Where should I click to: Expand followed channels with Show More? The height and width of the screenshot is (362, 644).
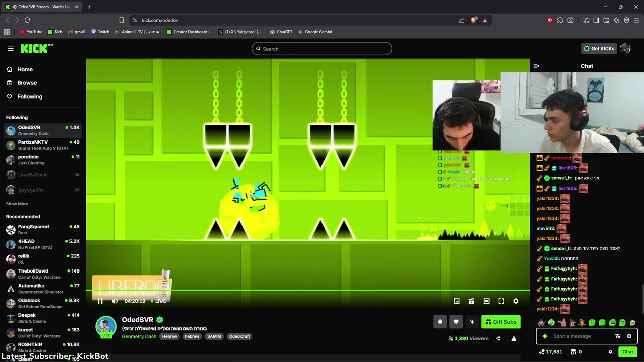17,204
